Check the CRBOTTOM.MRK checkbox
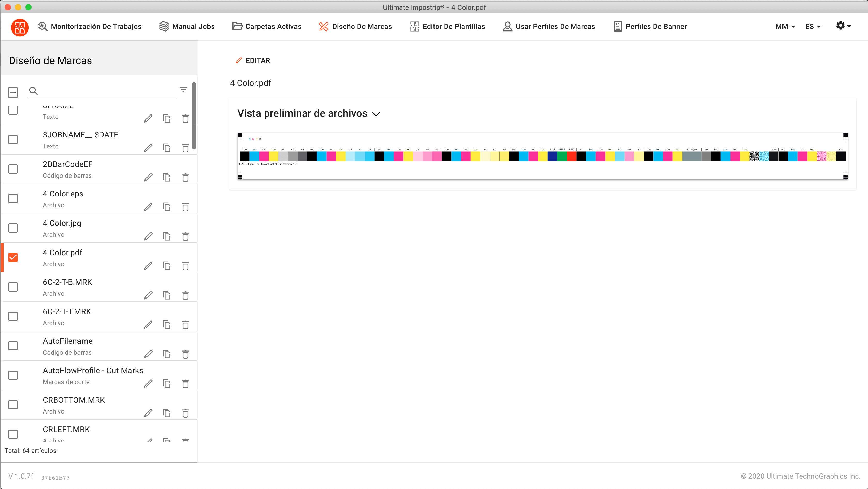Image resolution: width=868 pixels, height=489 pixels. (13, 405)
